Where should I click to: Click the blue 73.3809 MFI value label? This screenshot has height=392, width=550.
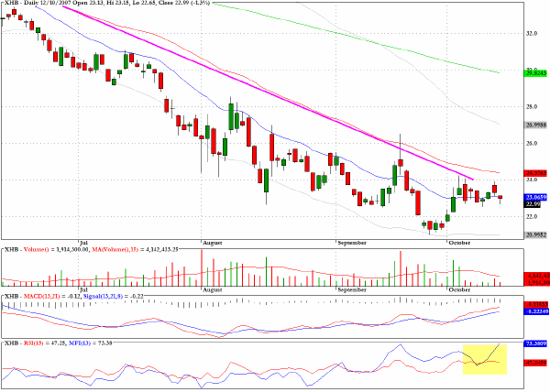click(535, 343)
